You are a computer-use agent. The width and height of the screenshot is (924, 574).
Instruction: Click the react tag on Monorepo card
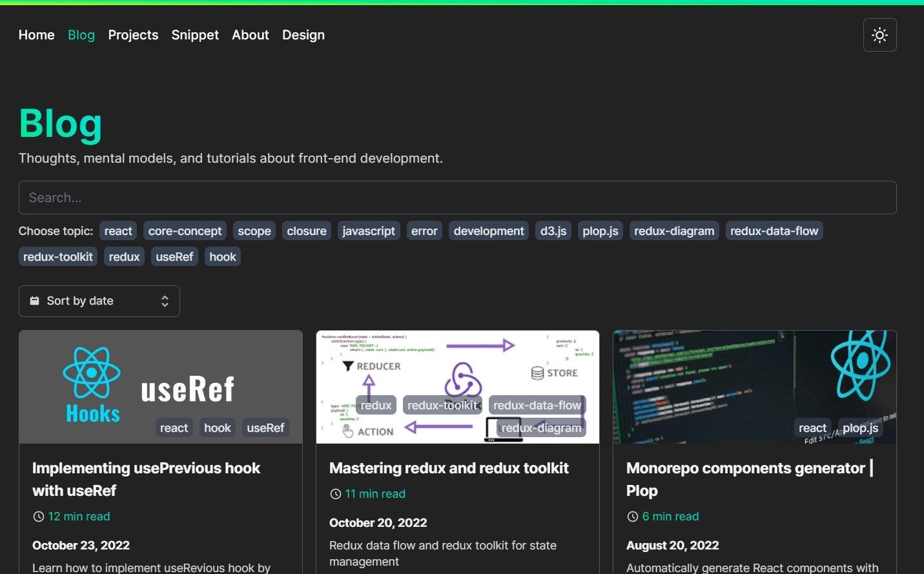[x=812, y=428]
